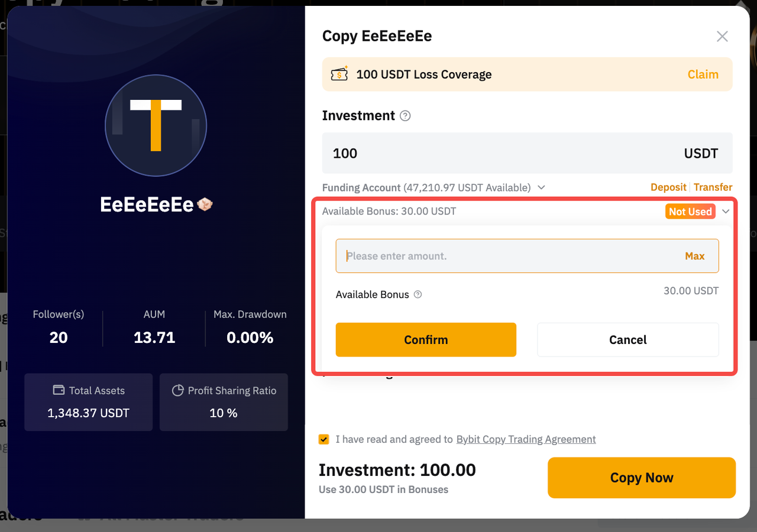The height and width of the screenshot is (532, 757).
Task: Click the badge icon beside EeEeEeEe name
Action: click(x=205, y=205)
